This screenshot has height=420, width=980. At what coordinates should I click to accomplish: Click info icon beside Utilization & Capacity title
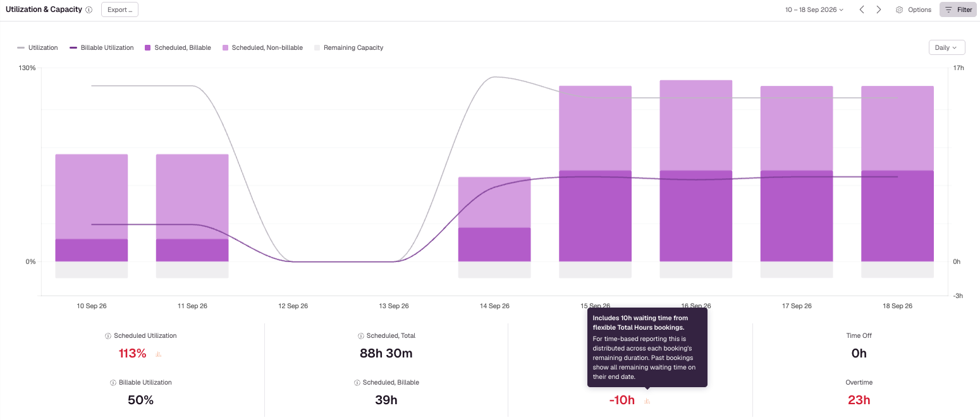pos(89,10)
